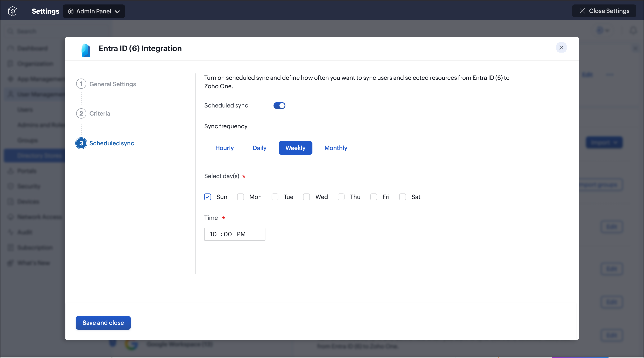Image resolution: width=644 pixels, height=358 pixels.
Task: Open Security in the background sidebar
Action: [29, 186]
